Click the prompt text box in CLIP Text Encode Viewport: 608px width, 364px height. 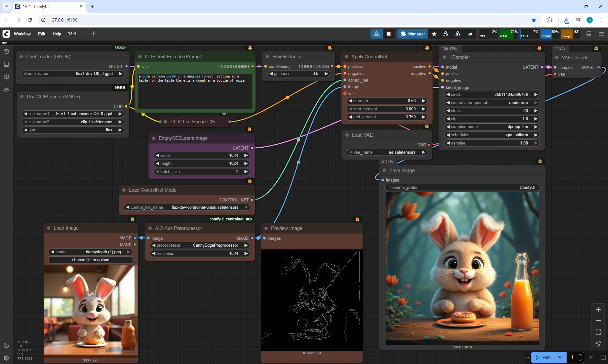(x=195, y=92)
